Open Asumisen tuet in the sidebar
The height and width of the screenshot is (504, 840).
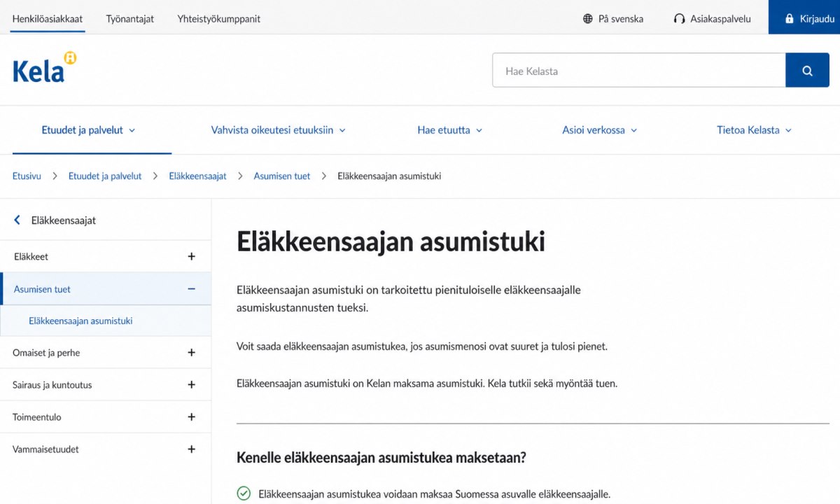click(42, 289)
